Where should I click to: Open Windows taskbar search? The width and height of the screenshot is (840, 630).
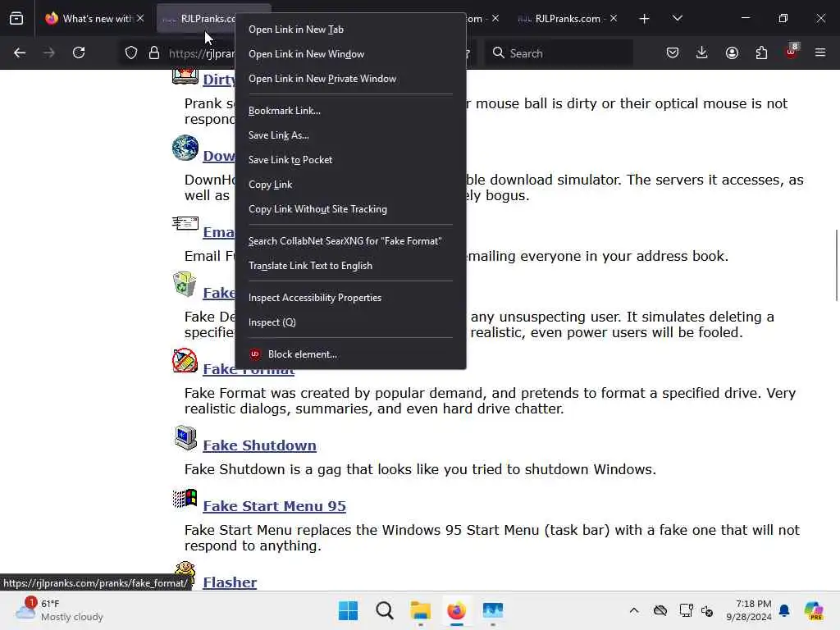(385, 610)
